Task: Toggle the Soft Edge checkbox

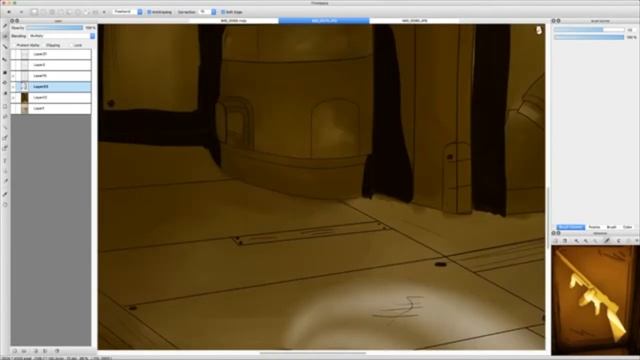Action: [223, 12]
